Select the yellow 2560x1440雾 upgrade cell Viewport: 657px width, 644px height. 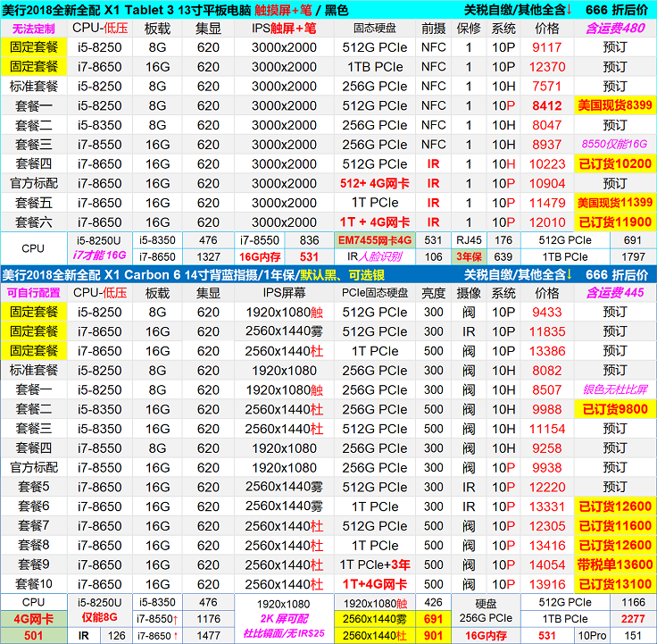375,619
